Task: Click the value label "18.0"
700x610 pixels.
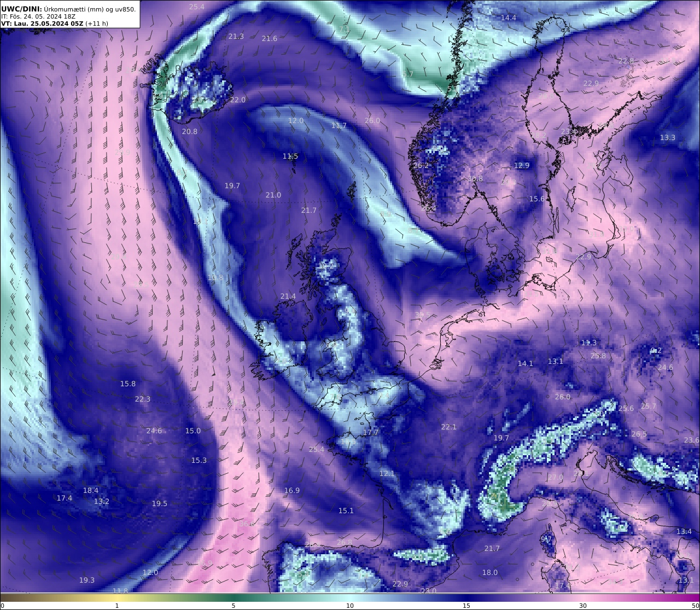Action: pos(490,573)
